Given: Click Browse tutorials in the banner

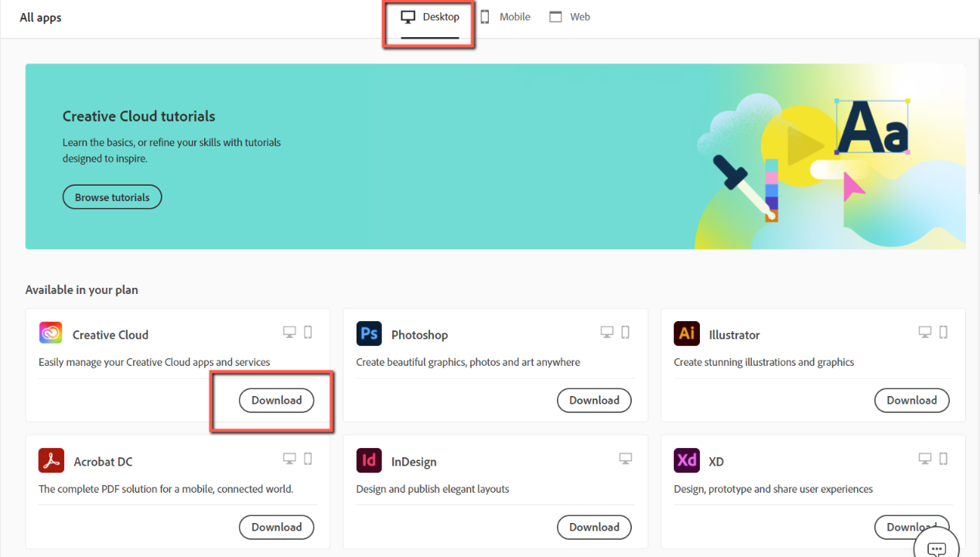Looking at the screenshot, I should pos(111,196).
